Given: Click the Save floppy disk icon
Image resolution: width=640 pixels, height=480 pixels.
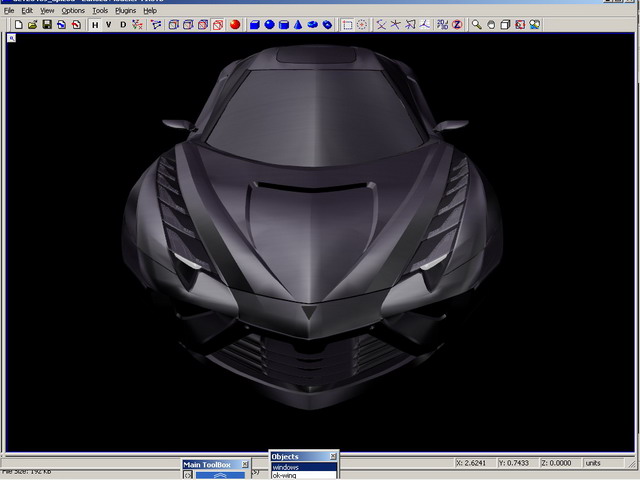Looking at the screenshot, I should point(47,24).
